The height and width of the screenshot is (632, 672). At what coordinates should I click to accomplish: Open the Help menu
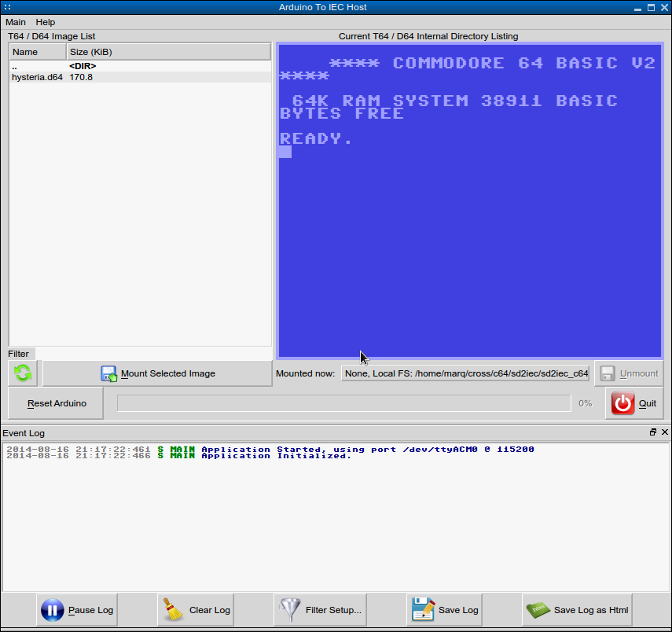point(45,22)
